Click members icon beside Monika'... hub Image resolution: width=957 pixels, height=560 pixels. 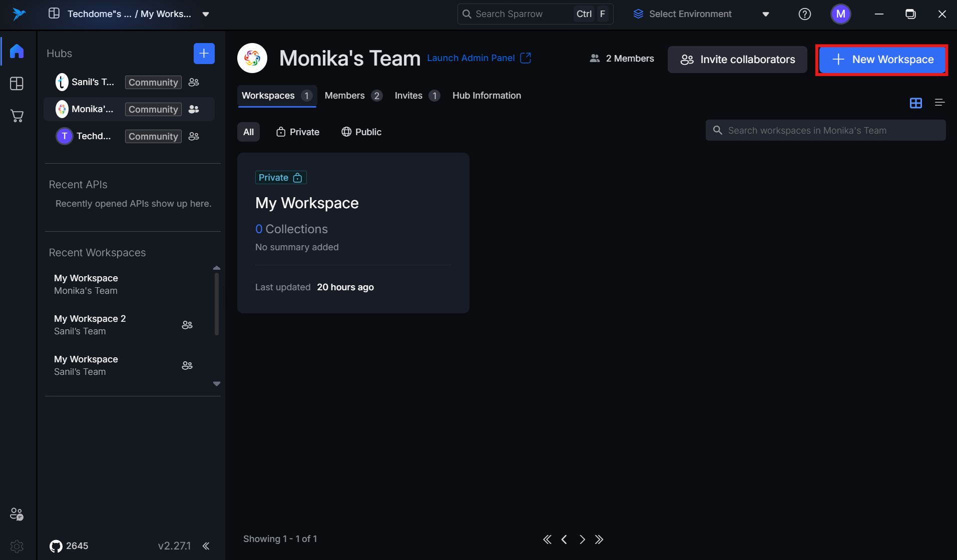(x=194, y=109)
